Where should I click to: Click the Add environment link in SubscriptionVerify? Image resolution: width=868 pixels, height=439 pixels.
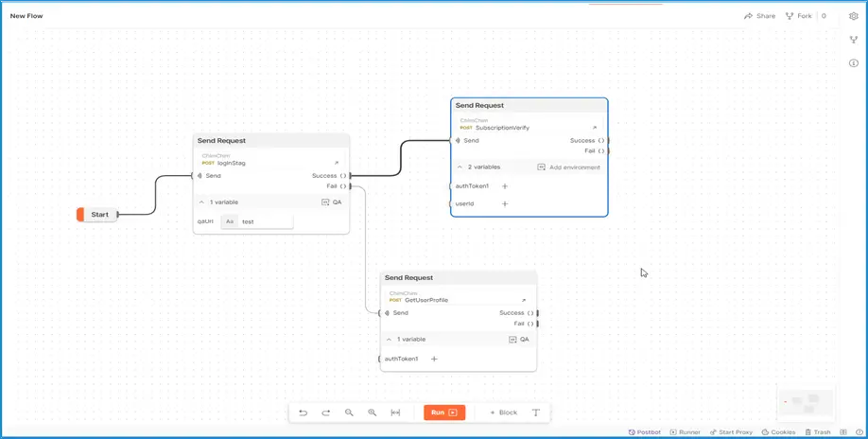pyautogui.click(x=569, y=167)
